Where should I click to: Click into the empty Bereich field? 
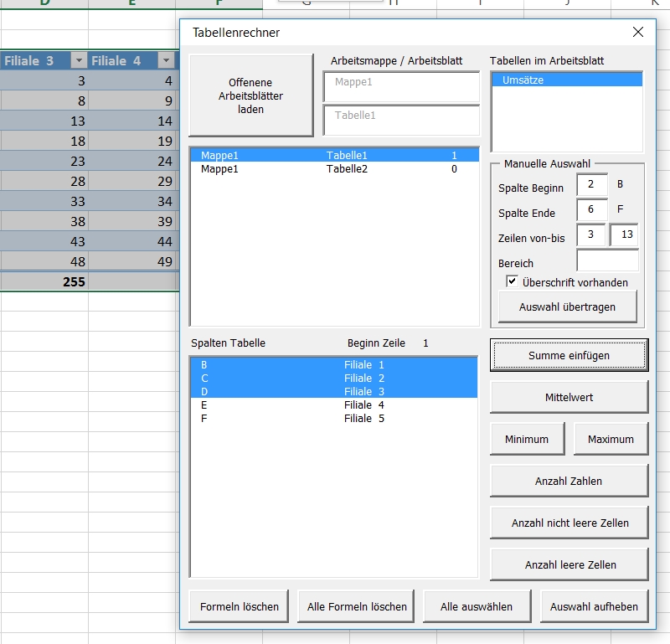607,261
